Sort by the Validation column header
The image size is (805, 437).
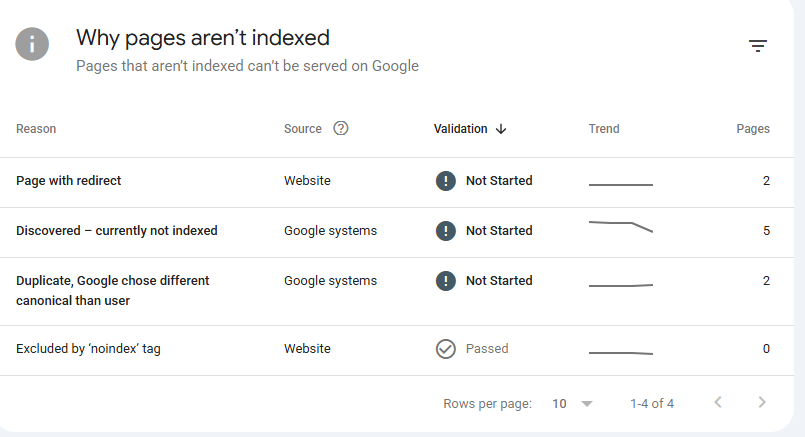pos(461,129)
